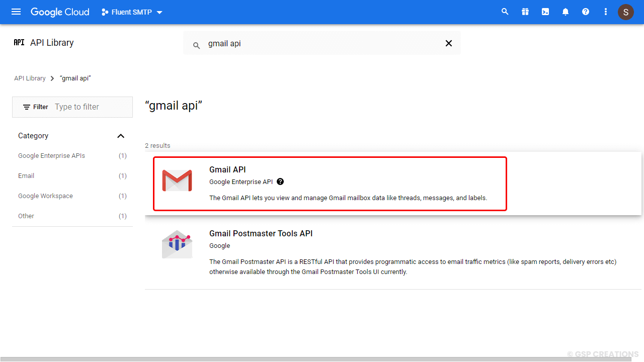Clear the search query with the X
This screenshot has height=362, width=644.
(448, 43)
